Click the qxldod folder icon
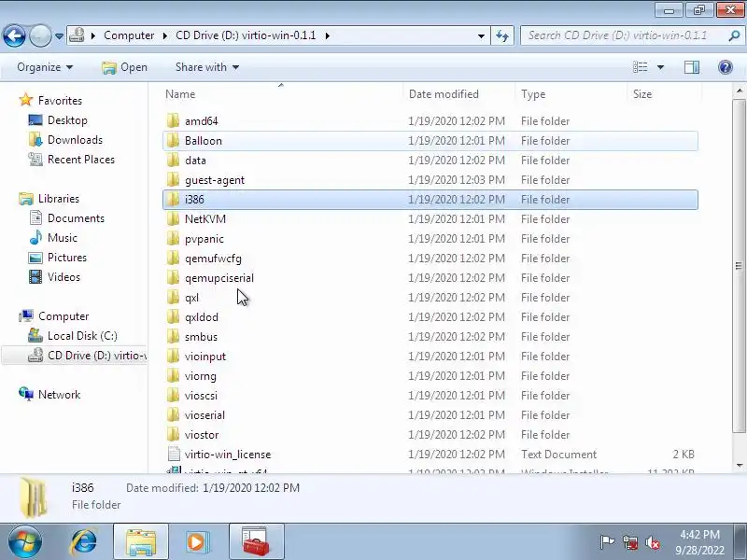Image resolution: width=747 pixels, height=560 pixels. (x=174, y=316)
